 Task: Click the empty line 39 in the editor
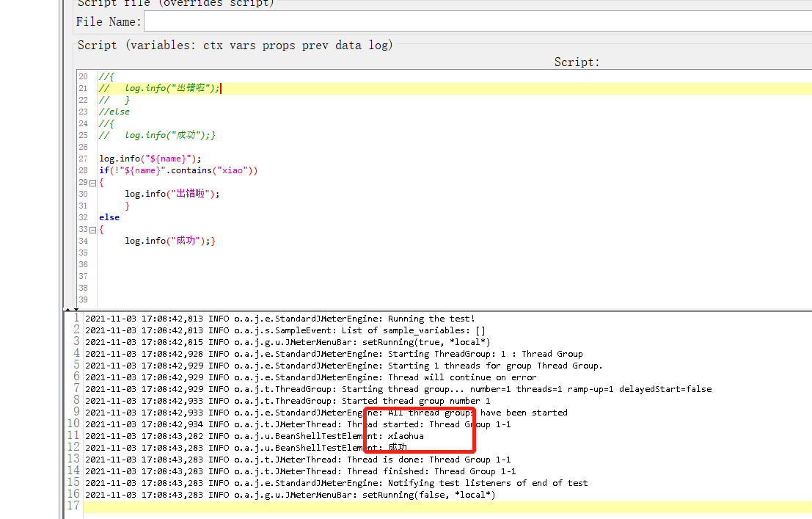(x=220, y=300)
